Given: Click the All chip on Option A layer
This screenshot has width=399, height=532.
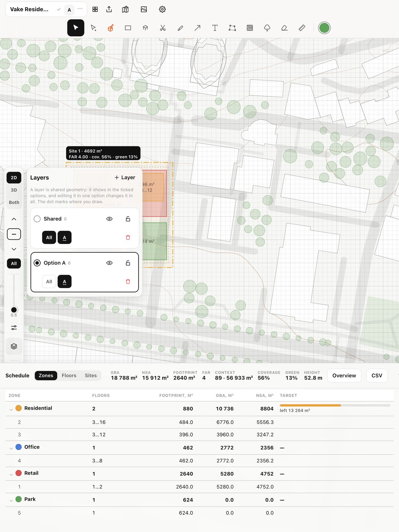Looking at the screenshot, I should pos(49,282).
